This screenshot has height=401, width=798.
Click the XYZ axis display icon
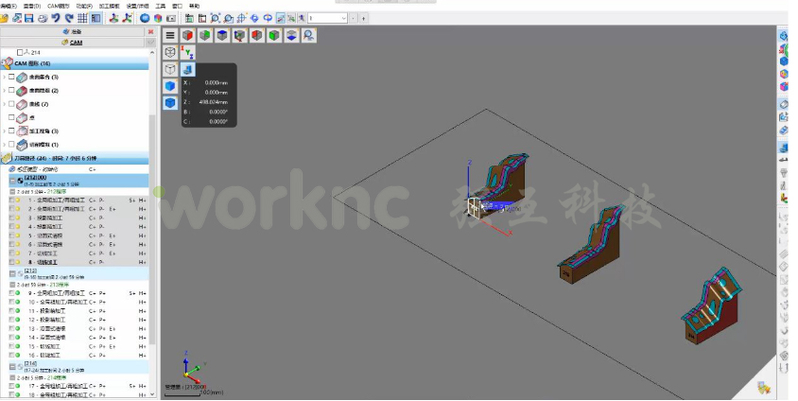tap(187, 52)
